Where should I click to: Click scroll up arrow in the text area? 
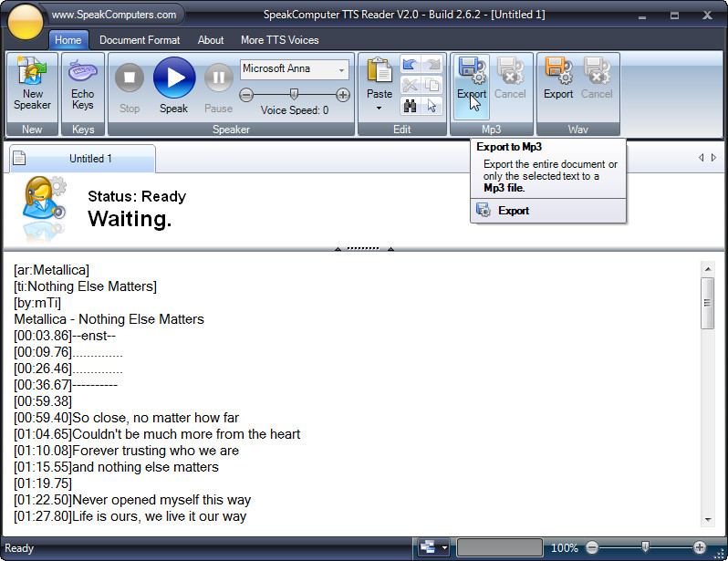click(708, 269)
